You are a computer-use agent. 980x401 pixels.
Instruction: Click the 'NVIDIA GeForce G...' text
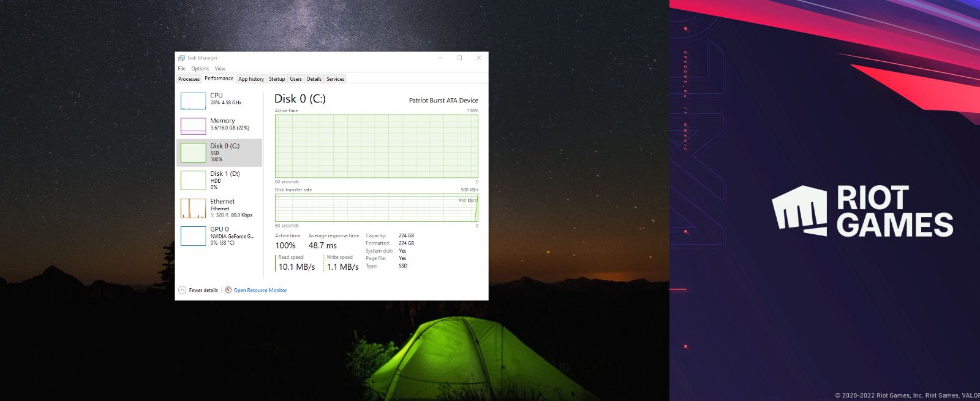233,236
